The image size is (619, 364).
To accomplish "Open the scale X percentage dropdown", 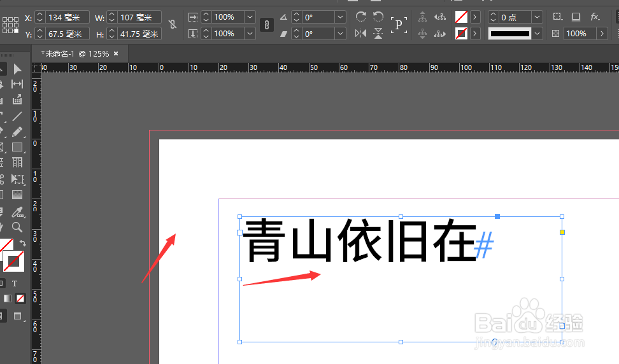I will [250, 17].
